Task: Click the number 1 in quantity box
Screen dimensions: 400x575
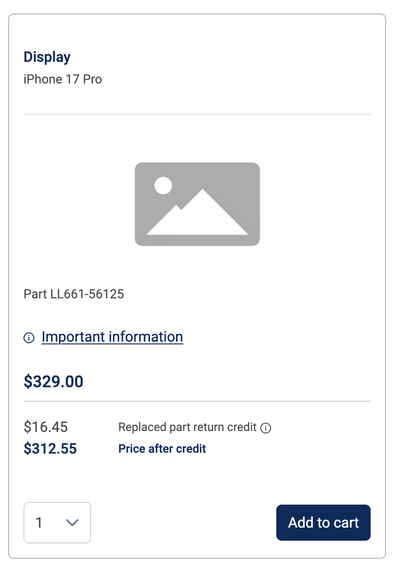Action: click(x=39, y=523)
